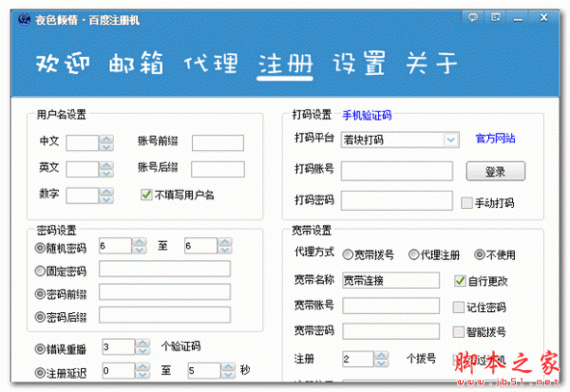
Task: Focus the 打码密码 input field
Action: (x=396, y=200)
